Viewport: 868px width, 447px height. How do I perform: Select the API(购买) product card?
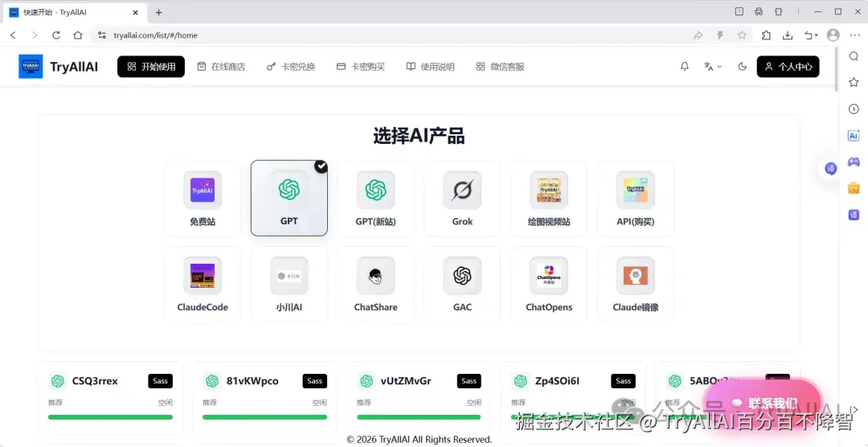(636, 199)
